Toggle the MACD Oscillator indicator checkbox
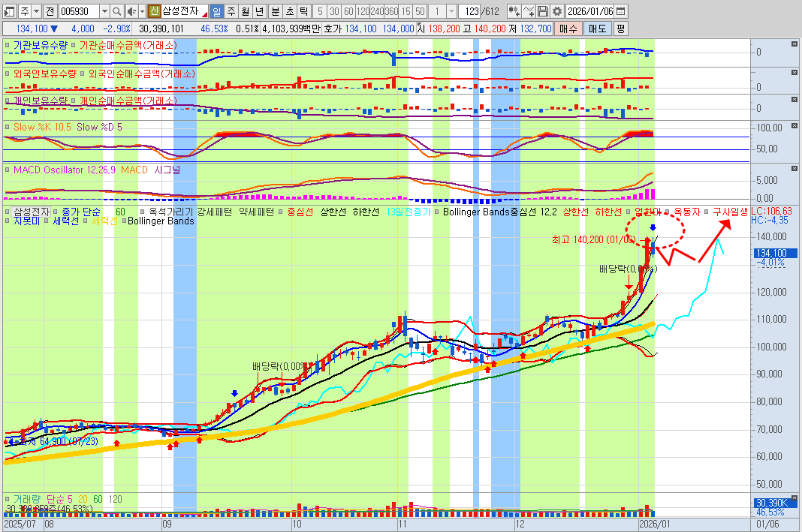 coord(8,170)
